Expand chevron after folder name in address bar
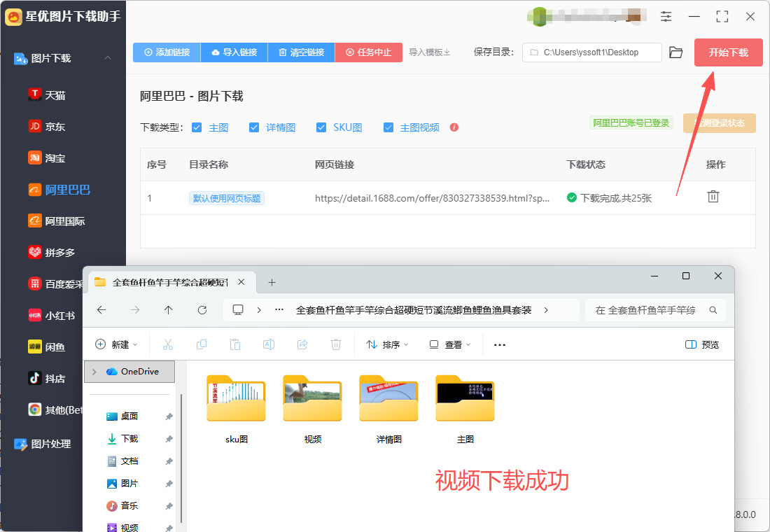The height and width of the screenshot is (532, 770). (546, 310)
